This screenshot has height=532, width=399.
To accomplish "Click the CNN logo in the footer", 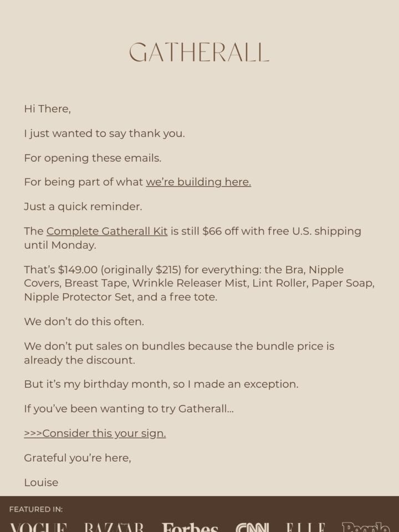I will coord(253,527).
